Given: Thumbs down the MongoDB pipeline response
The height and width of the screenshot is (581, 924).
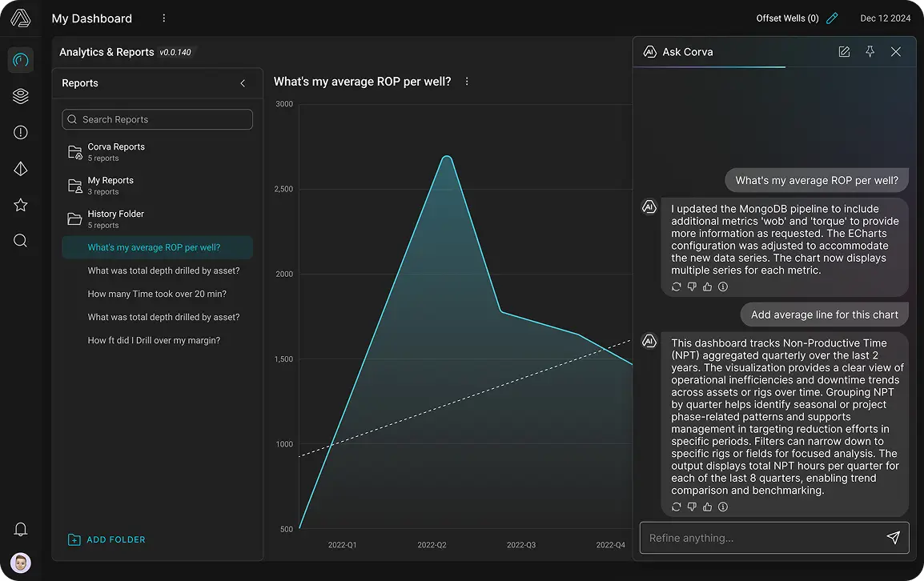Looking at the screenshot, I should pyautogui.click(x=692, y=286).
